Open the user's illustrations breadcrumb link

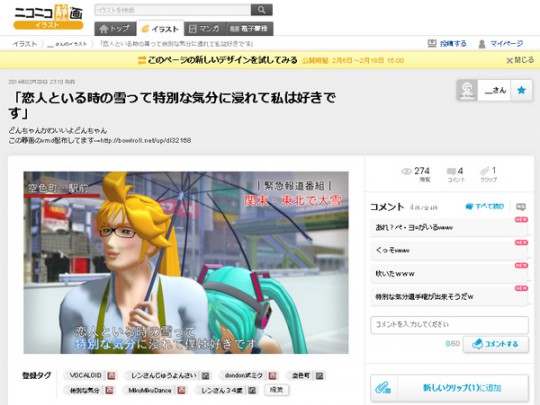[x=67, y=44]
